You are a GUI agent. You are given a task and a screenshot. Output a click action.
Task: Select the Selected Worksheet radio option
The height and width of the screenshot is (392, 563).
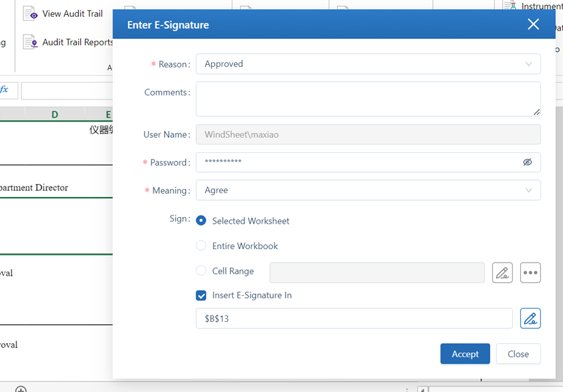tap(201, 220)
